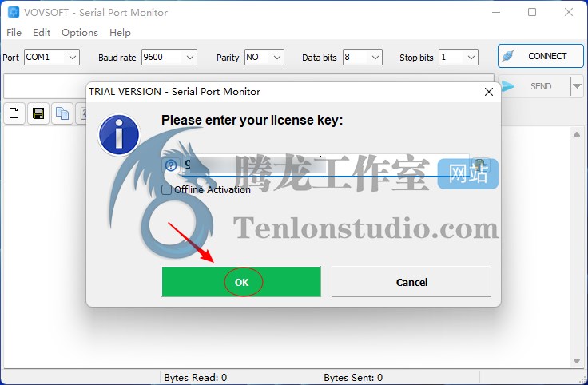Click the paste icon in license field

(x=479, y=165)
